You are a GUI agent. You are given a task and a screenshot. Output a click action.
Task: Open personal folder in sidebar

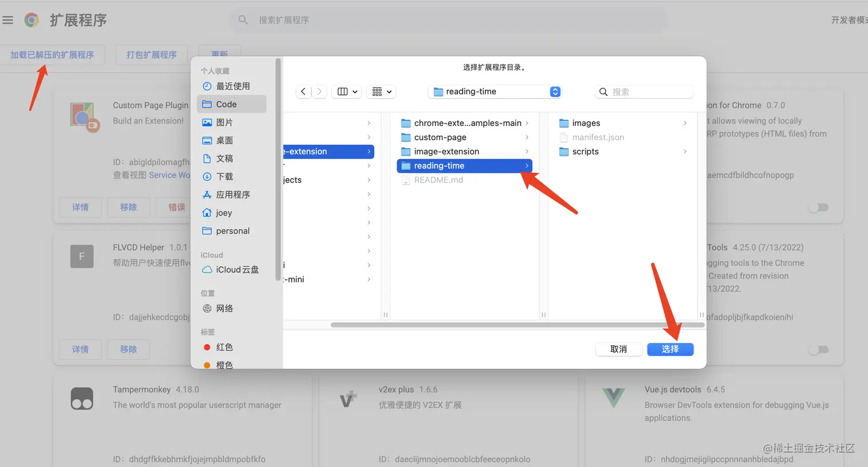231,231
